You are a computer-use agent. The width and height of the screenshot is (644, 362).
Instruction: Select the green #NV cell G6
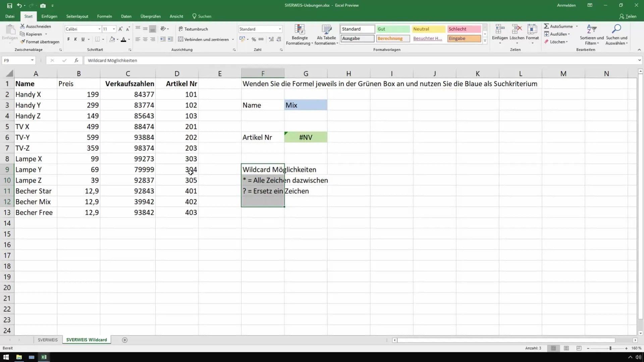point(306,137)
